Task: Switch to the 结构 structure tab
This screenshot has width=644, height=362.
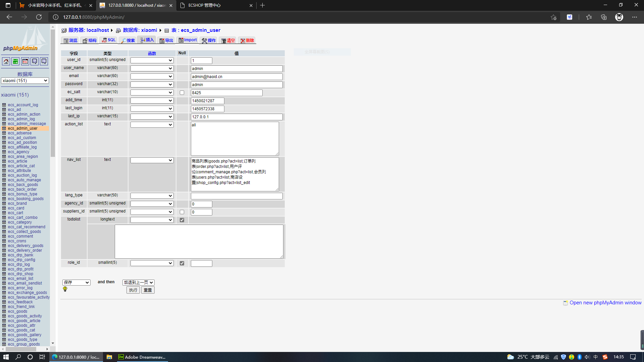Action: pyautogui.click(x=90, y=41)
